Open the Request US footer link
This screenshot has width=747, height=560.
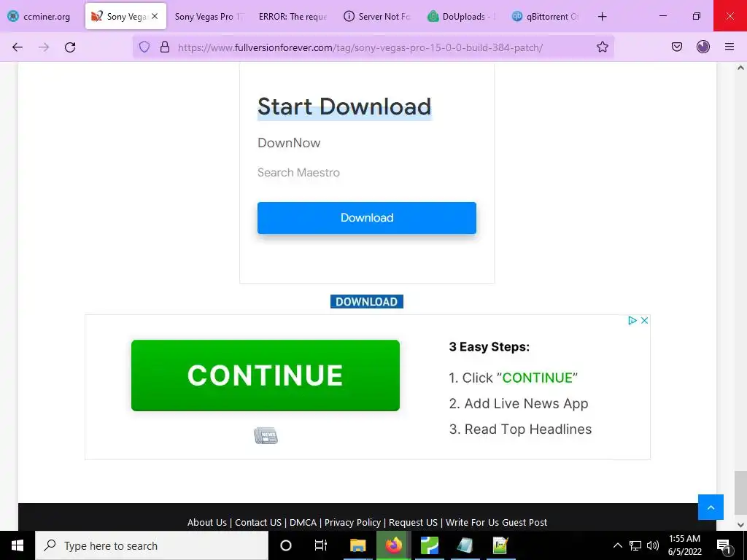point(413,522)
